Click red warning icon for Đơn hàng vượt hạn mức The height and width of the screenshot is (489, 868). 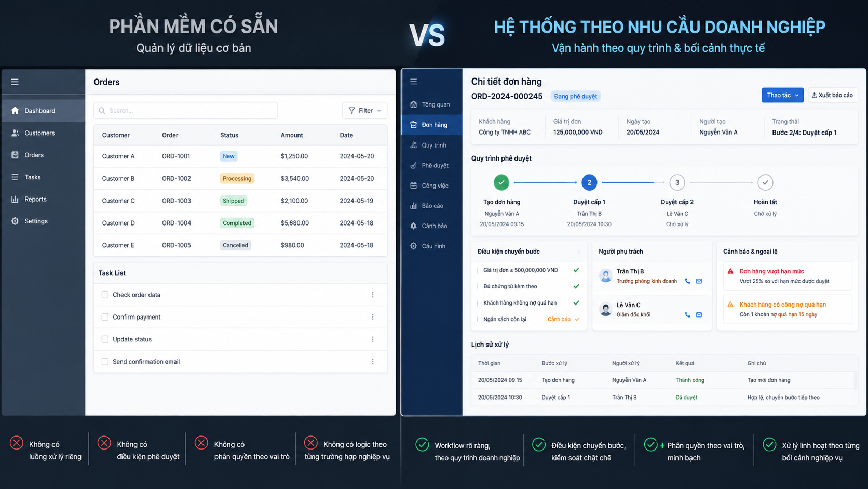[730, 271]
